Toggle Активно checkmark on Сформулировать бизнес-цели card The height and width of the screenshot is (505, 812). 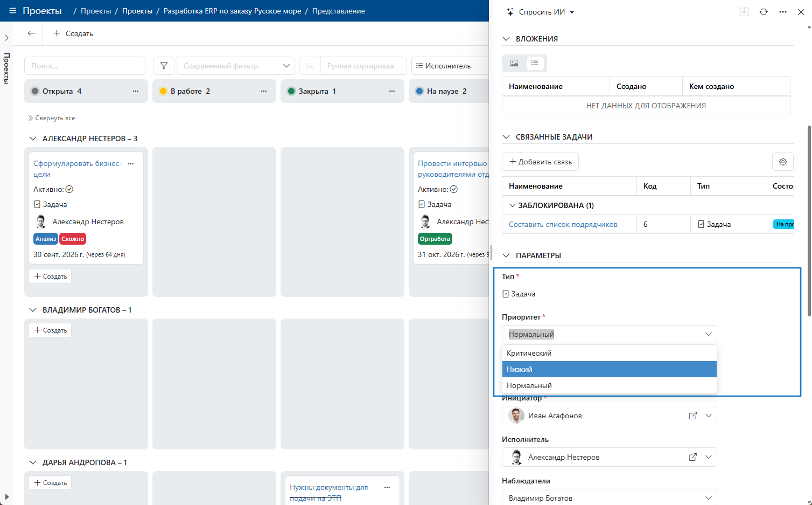[69, 189]
